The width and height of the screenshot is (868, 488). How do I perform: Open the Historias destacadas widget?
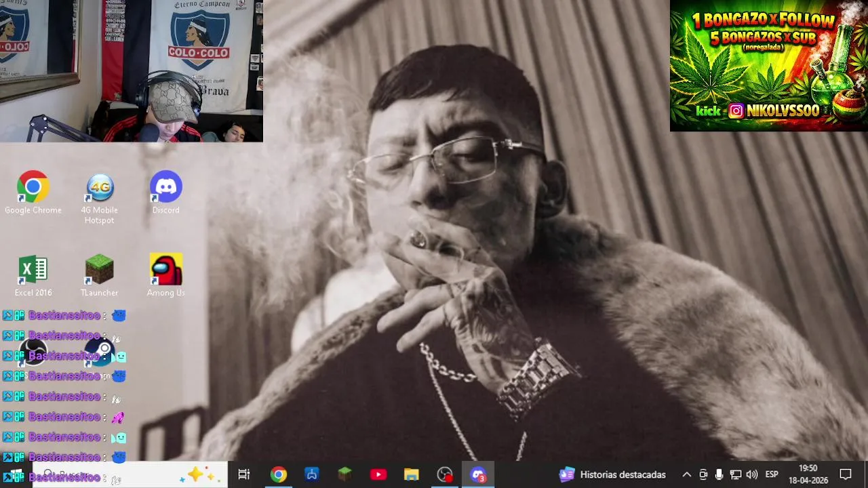(612, 474)
